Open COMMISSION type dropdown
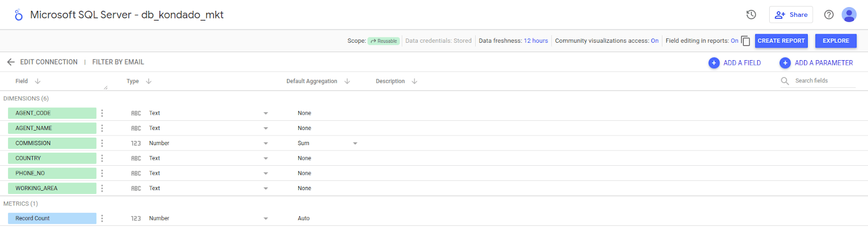868x240 pixels. [266, 144]
